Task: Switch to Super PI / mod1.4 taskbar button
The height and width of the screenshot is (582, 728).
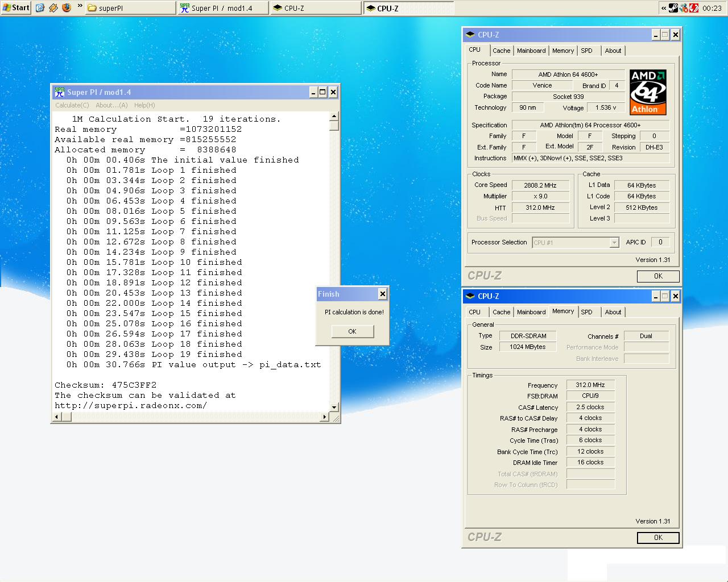Action: pyautogui.click(x=222, y=8)
